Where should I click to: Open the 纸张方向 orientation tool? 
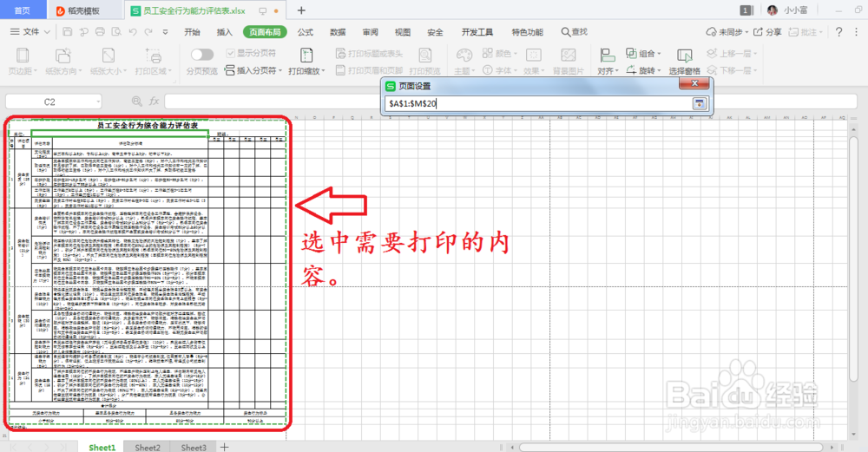(63, 62)
